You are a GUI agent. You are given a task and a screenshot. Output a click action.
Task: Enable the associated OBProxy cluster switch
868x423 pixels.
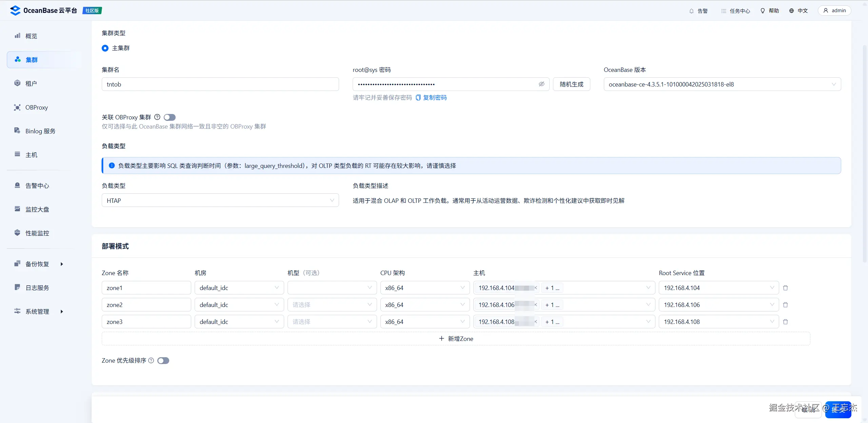coord(170,117)
